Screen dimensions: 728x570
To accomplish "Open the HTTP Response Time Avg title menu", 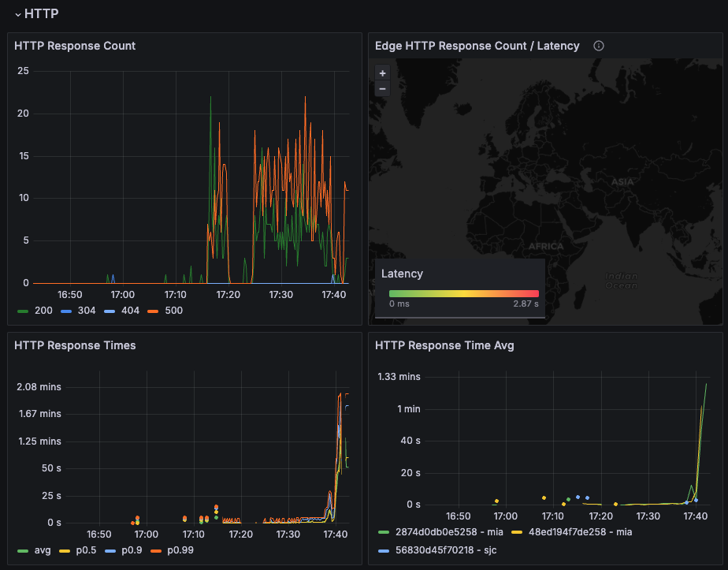I will [x=444, y=345].
